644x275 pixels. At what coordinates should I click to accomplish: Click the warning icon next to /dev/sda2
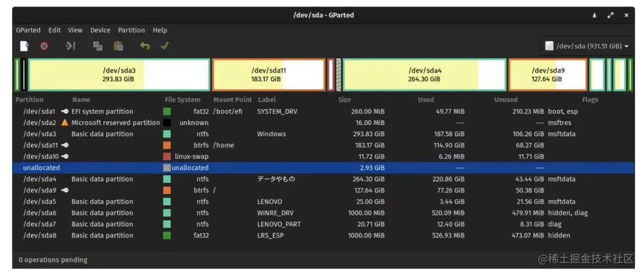tap(64, 123)
